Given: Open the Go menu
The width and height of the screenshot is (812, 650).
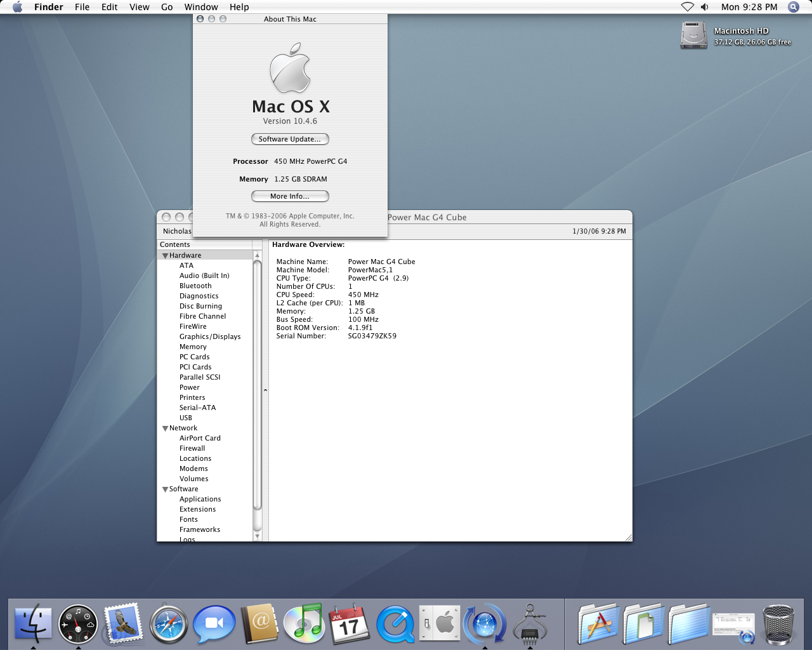Looking at the screenshot, I should (167, 7).
